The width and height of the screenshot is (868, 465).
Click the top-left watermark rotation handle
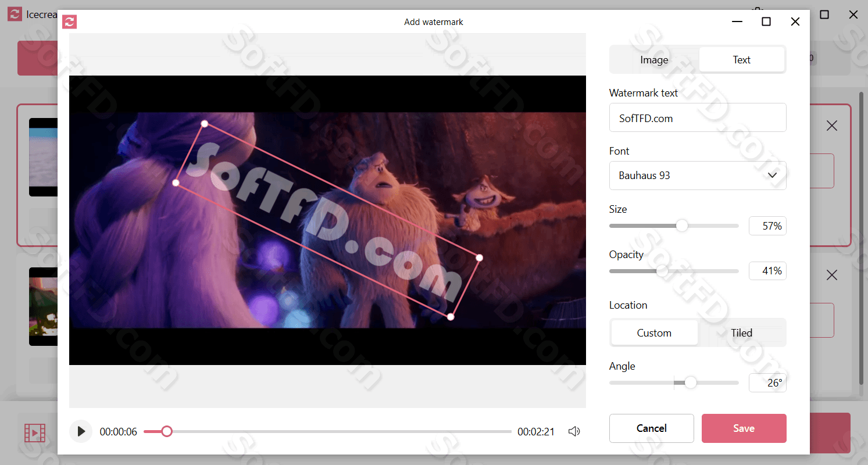coord(204,124)
